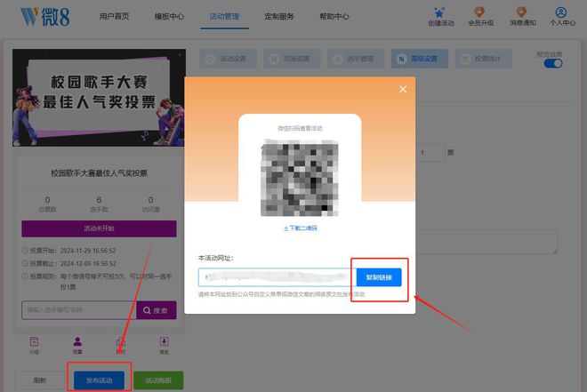Open 模板中心 menu
587x392 pixels.
coord(169,17)
